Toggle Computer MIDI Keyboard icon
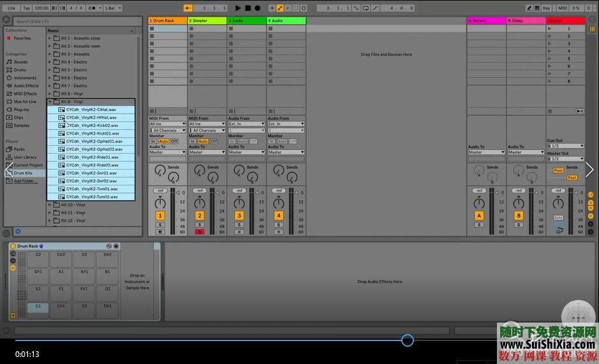The image size is (599, 364). click(537, 8)
